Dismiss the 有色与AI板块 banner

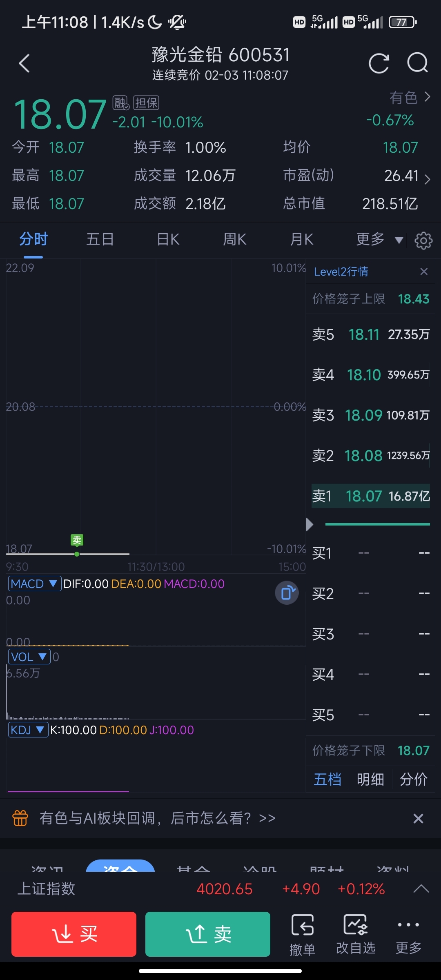pos(418,818)
